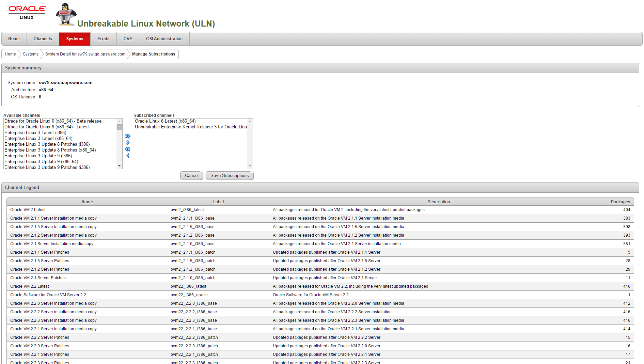
Task: Click the ovm2_2.1.2_i386_base label
Action: pos(192,235)
